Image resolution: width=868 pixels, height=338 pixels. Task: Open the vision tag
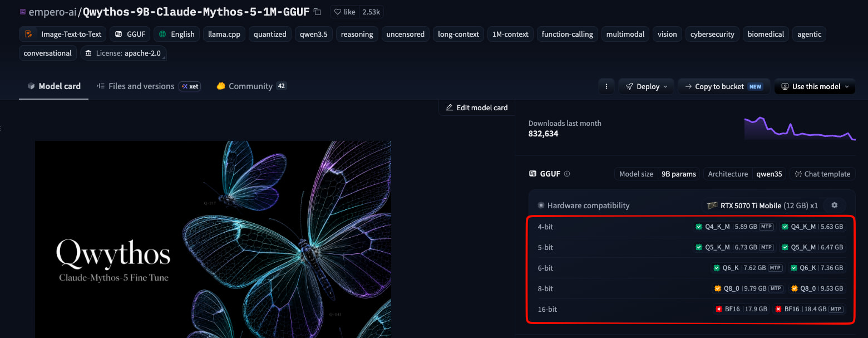point(667,34)
